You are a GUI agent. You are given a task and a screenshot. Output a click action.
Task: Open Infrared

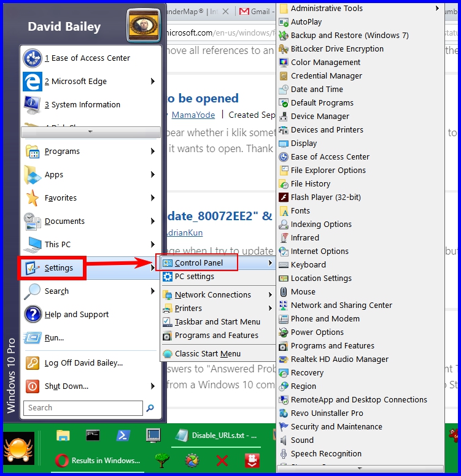tap(360, 238)
